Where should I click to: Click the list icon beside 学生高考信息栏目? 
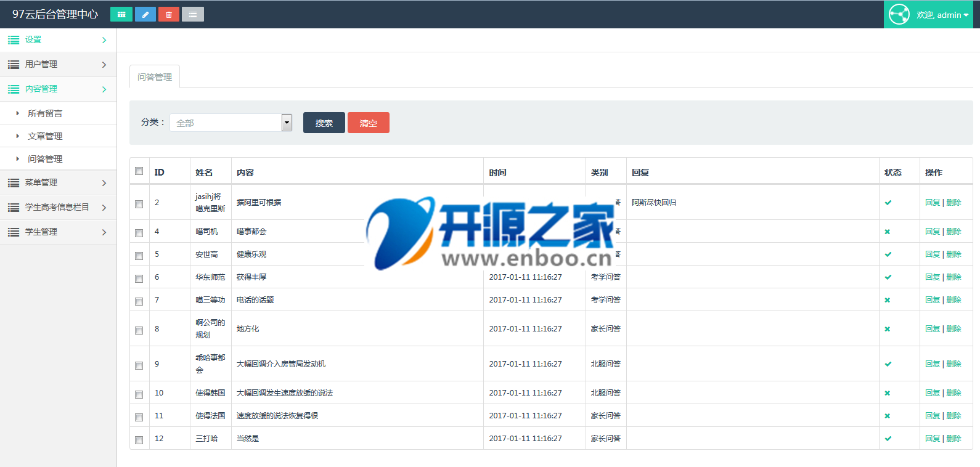14,208
